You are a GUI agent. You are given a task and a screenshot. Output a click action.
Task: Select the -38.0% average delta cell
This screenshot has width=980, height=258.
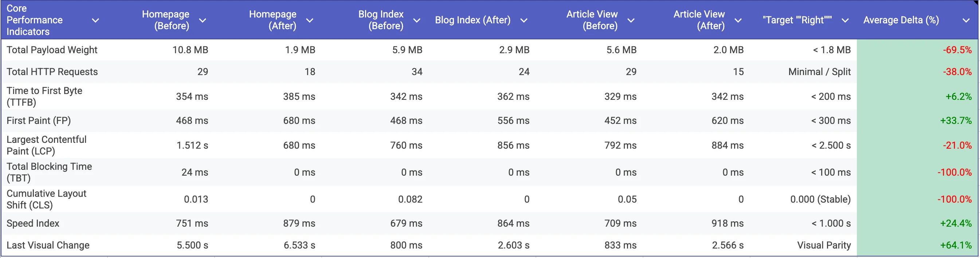[957, 71]
